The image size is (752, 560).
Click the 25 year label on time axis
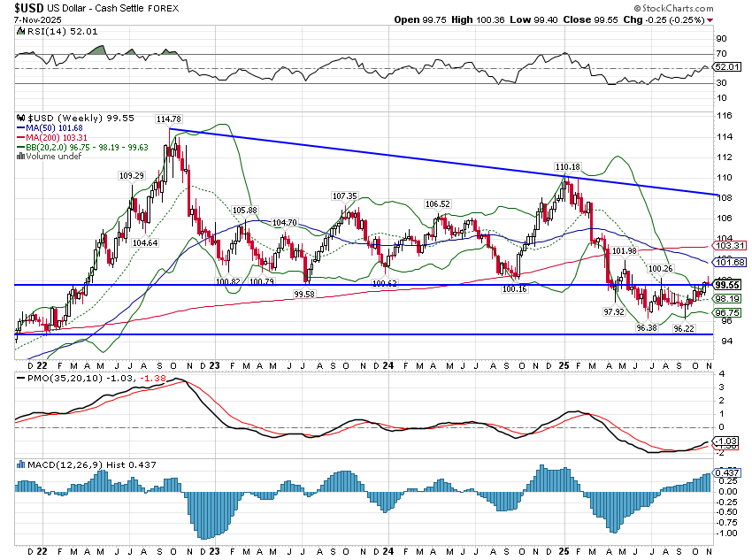[564, 364]
